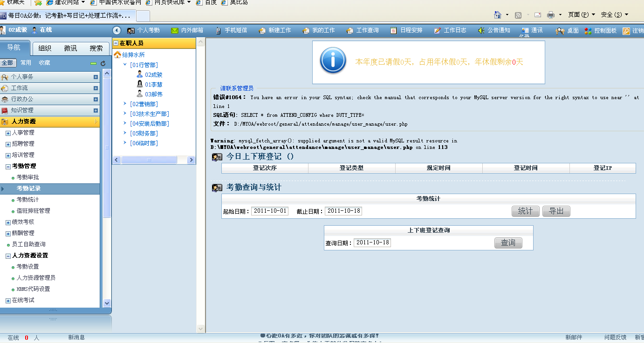Open 工作查询 in the toolbar
This screenshot has width=644, height=343.
(362, 30)
